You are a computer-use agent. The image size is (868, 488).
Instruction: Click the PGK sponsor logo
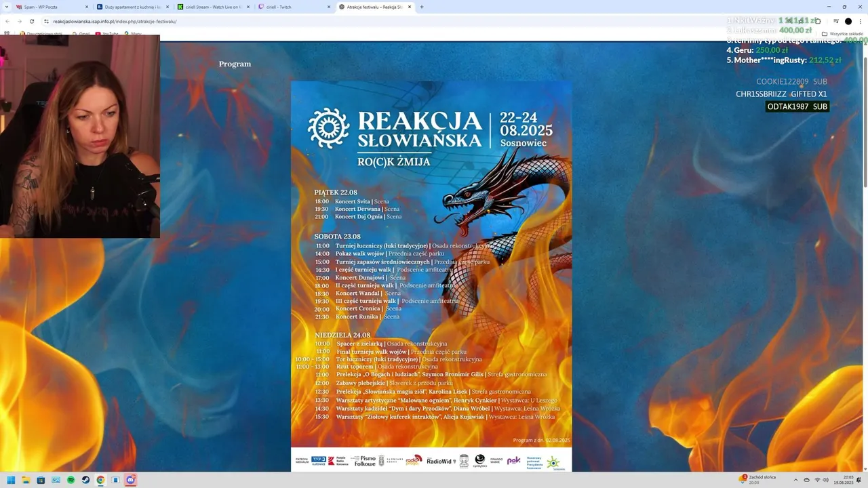[514, 460]
